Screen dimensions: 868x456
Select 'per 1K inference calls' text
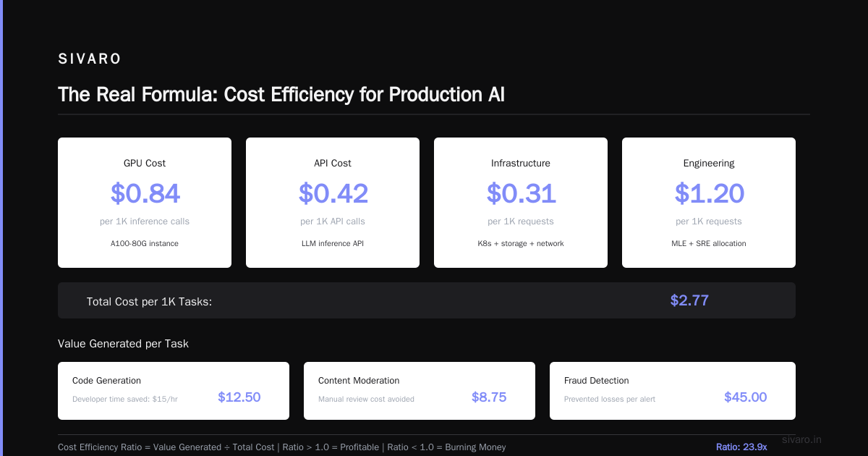145,221
